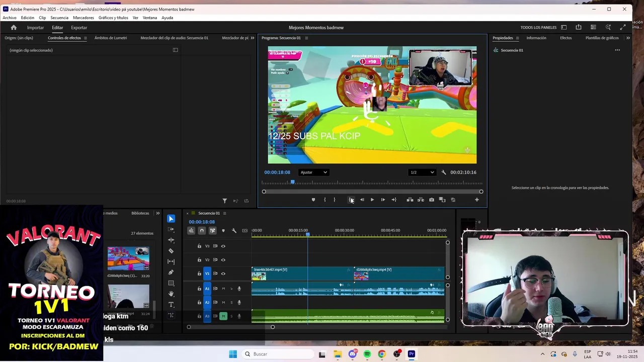Add marker in Program monitor
This screenshot has width=644, height=362.
(x=313, y=200)
